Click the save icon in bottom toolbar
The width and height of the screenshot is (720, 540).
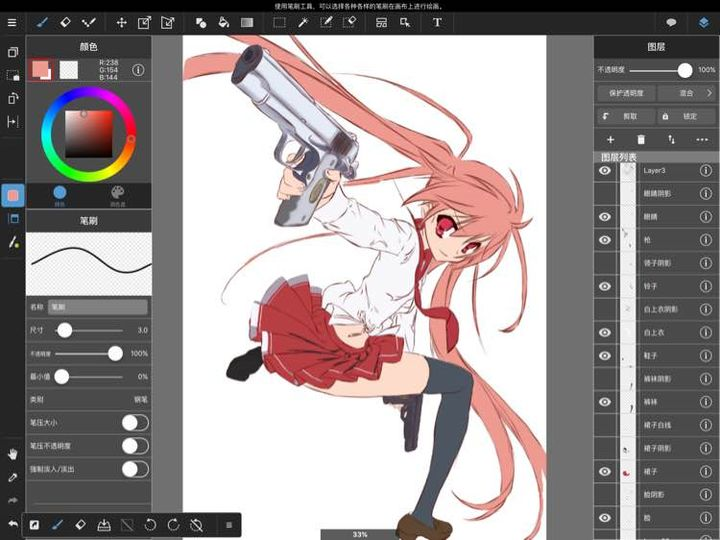(x=104, y=525)
